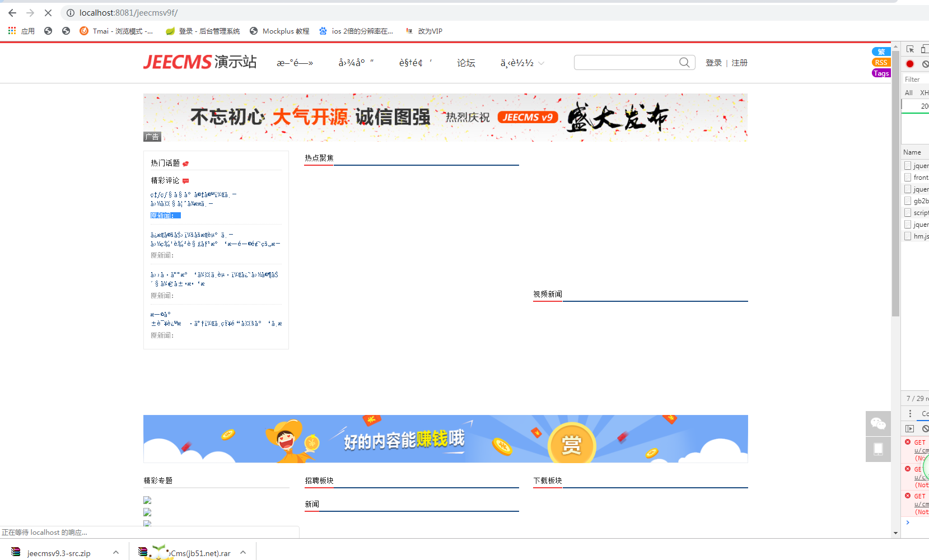
Task: Expand the last navigation dropdown with chevron
Action: [x=522, y=63]
